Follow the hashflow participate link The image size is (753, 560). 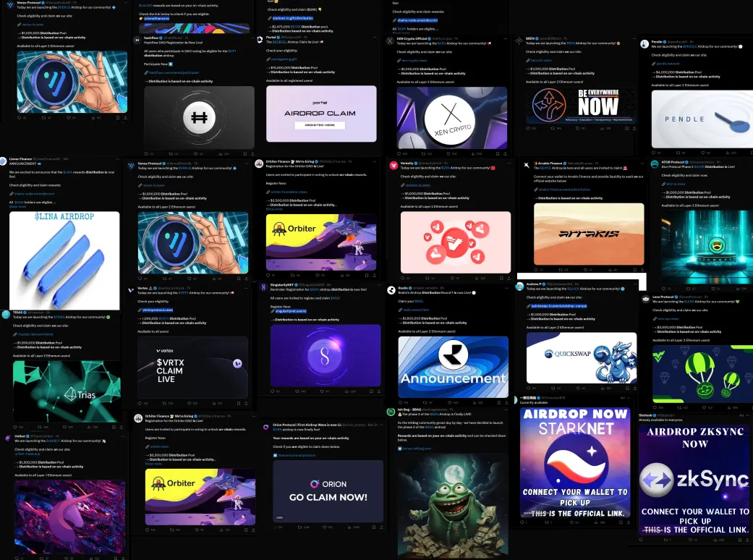pos(174,72)
